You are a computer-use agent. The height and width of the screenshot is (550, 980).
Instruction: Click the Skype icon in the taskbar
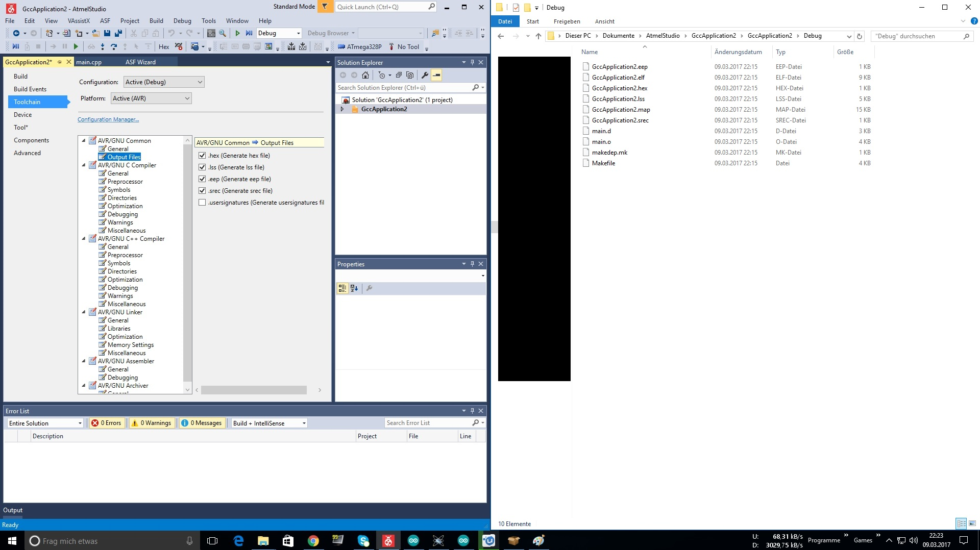tap(363, 541)
